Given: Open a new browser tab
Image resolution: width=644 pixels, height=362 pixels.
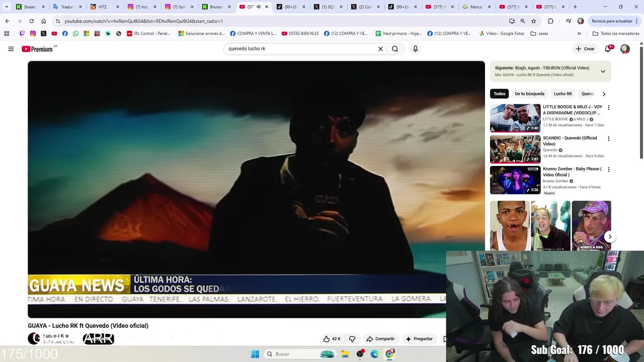Looking at the screenshot, I should [575, 7].
